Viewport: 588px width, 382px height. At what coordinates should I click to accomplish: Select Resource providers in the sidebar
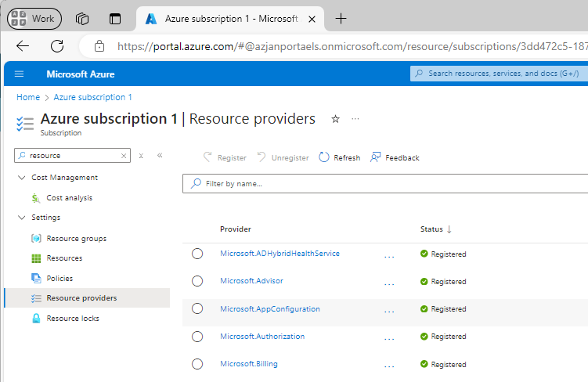87,298
